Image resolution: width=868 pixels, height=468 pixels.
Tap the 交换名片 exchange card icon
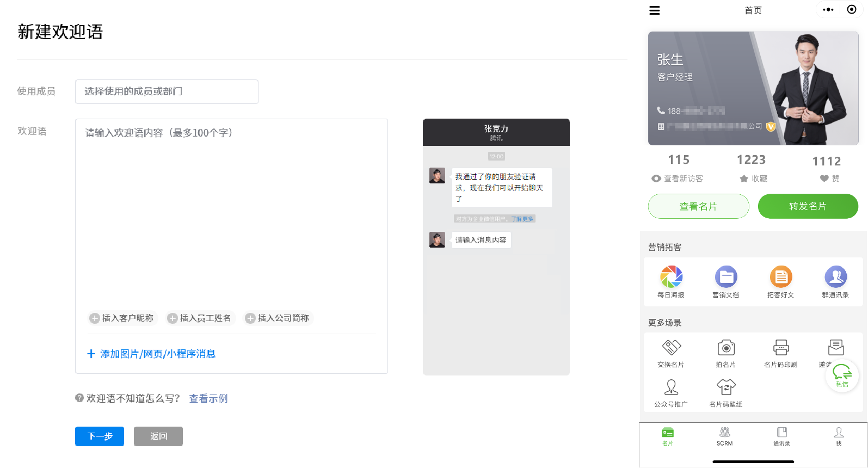[671, 348]
